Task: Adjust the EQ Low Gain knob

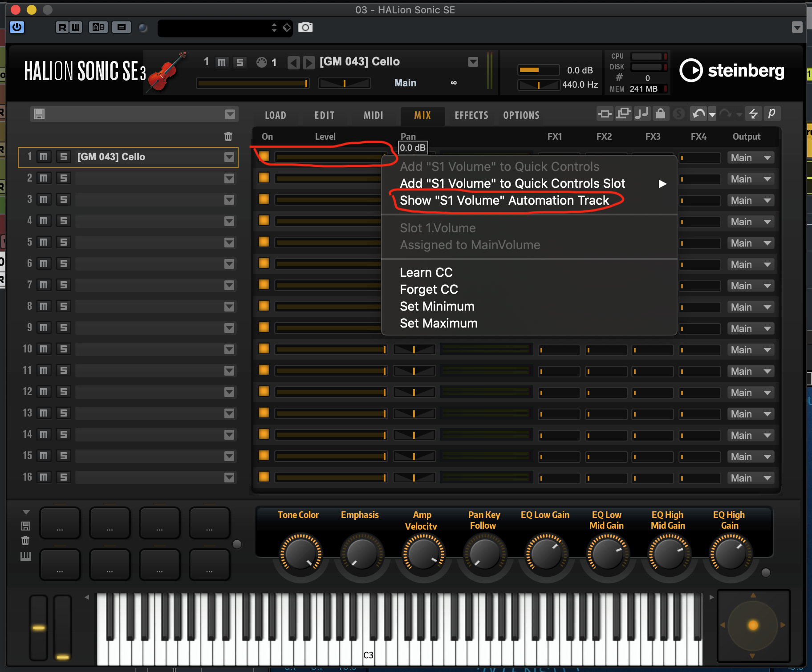Action: coord(546,555)
